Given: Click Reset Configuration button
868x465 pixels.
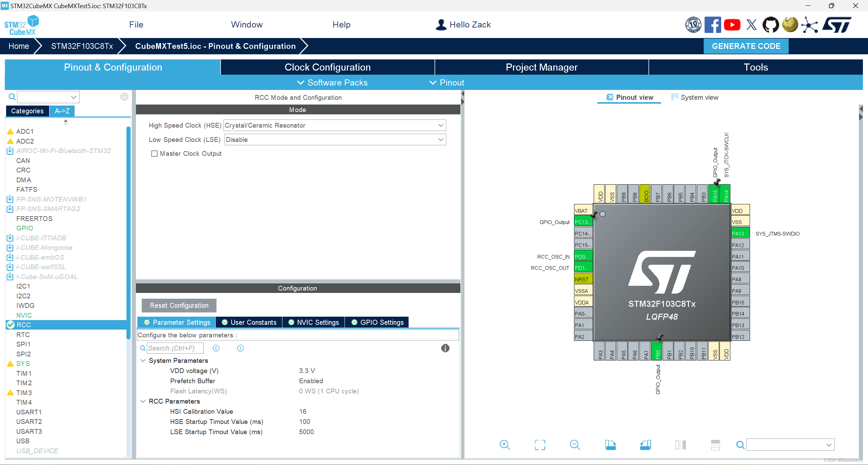Looking at the screenshot, I should click(x=179, y=305).
